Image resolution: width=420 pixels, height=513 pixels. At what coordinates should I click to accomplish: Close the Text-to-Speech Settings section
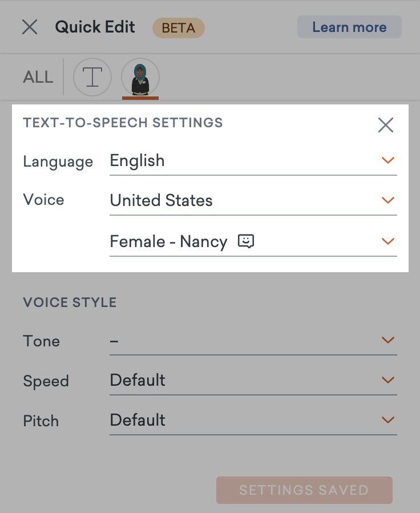pos(386,125)
